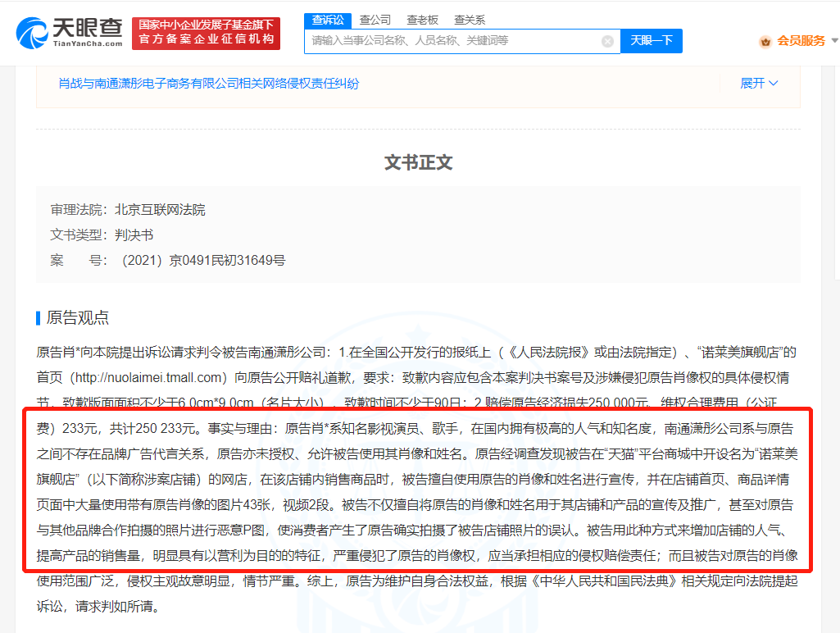The image size is (840, 633).
Task: Switch to the 查诉讼 search tab
Action: coord(328,20)
